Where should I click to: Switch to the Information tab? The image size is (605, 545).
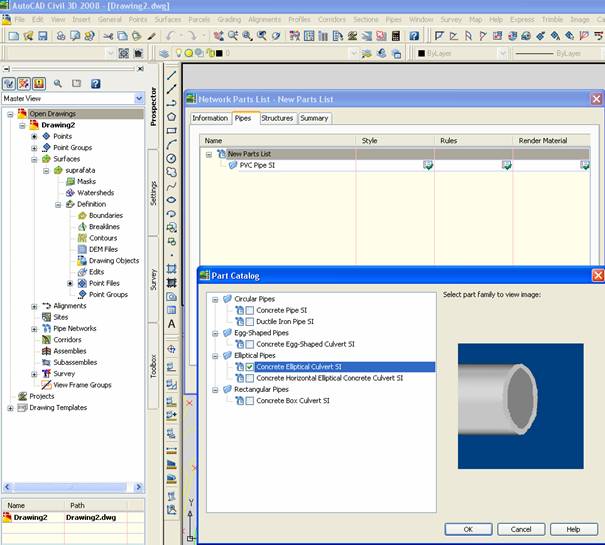210,118
